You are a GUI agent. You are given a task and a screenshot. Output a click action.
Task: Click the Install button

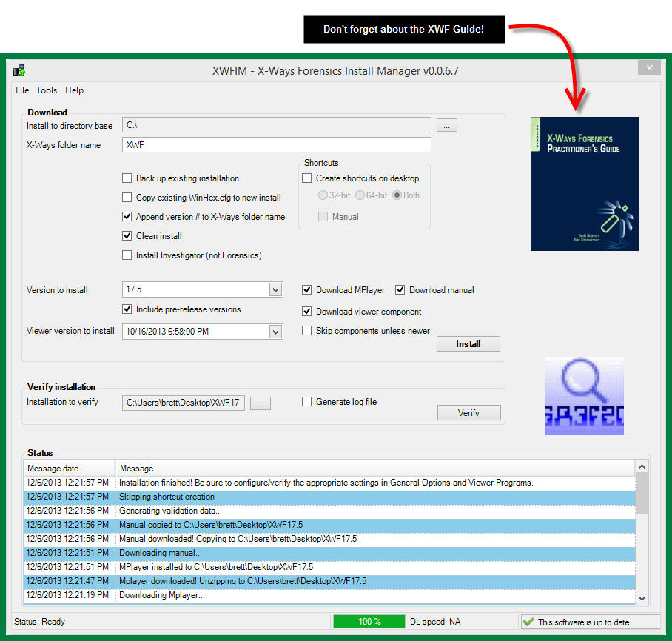(x=468, y=343)
